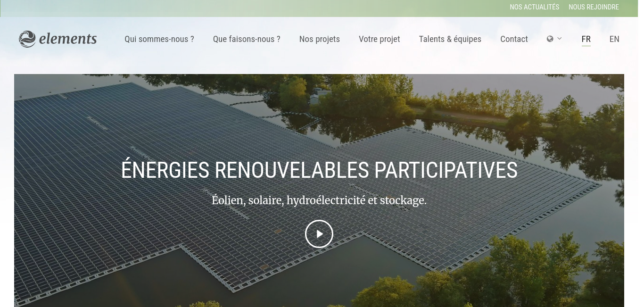Open the "Qui sommes-nous ?" menu

point(159,39)
